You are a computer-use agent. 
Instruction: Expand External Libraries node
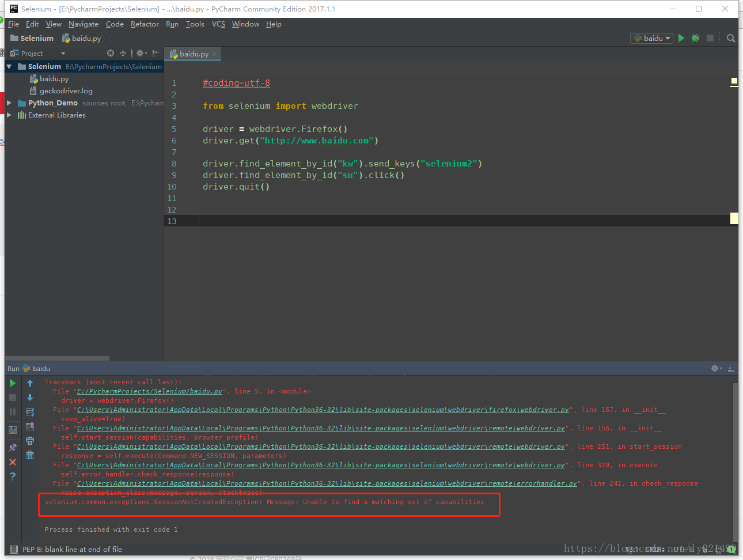(9, 115)
